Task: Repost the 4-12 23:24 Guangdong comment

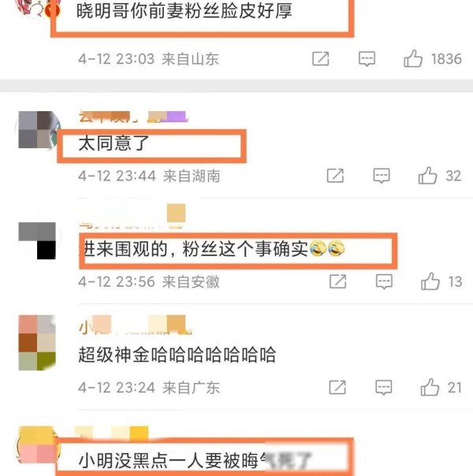Action: point(337,388)
